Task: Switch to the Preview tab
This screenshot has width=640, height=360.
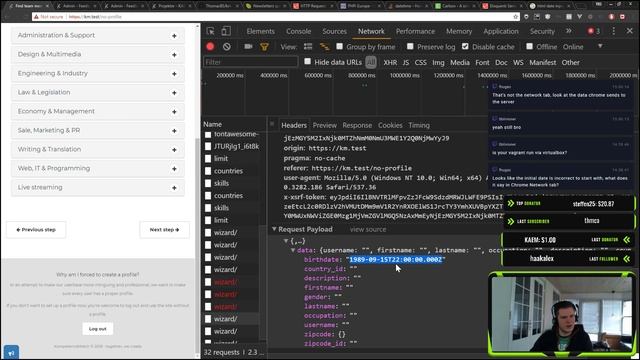Action: tap(324, 125)
